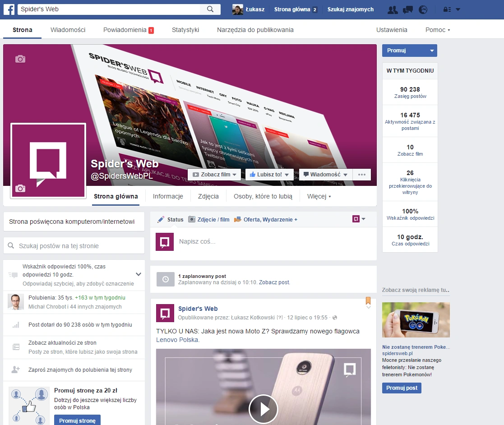Open the notifications globe icon
This screenshot has height=425, width=504.
click(x=423, y=9)
